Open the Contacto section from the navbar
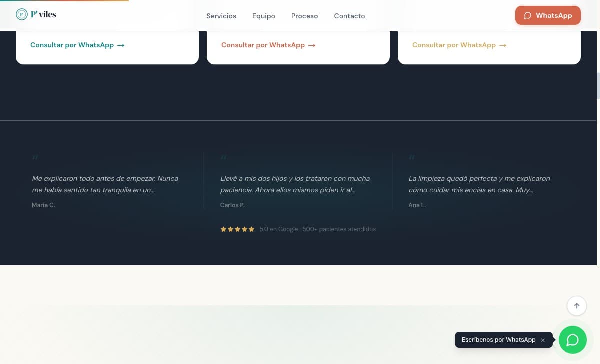The height and width of the screenshot is (364, 600). pos(349,16)
